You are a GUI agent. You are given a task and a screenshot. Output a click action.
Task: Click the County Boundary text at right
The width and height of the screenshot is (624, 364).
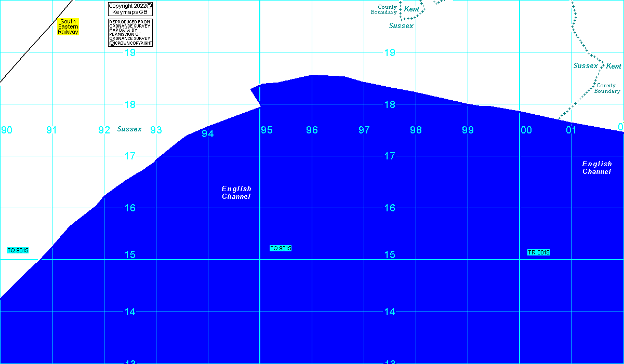point(607,88)
